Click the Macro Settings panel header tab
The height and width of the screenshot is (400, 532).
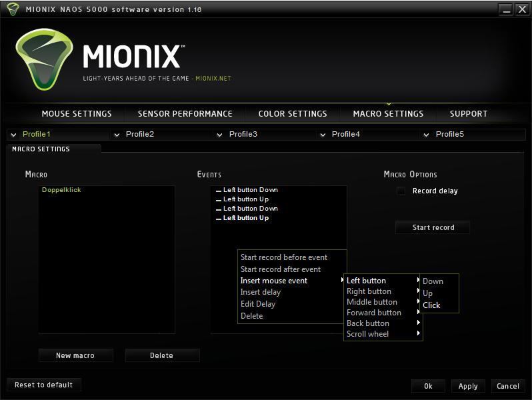click(x=53, y=149)
